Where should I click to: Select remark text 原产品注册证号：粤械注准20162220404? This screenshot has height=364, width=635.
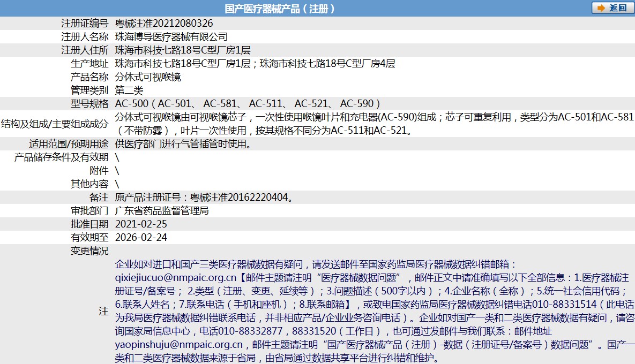pos(204,198)
